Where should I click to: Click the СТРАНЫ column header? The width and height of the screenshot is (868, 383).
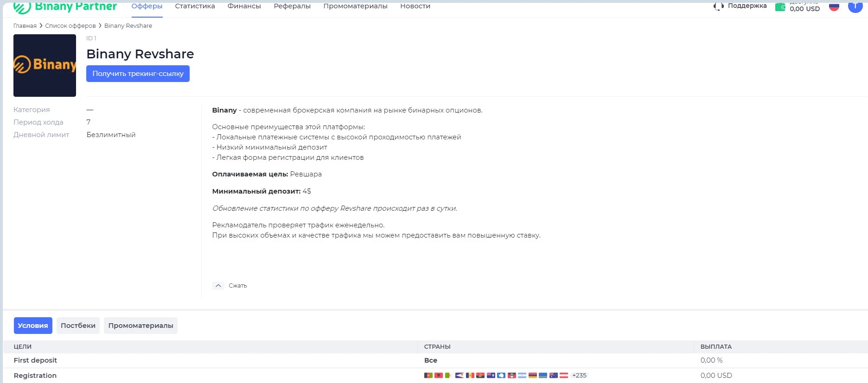[437, 347]
